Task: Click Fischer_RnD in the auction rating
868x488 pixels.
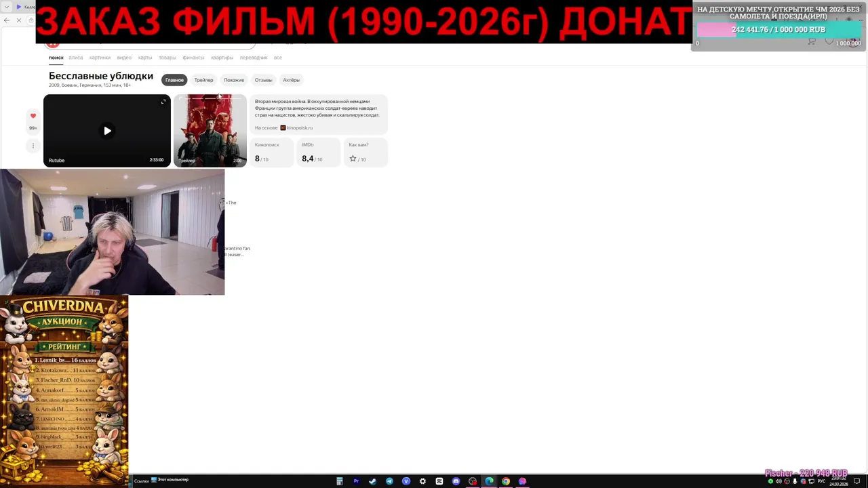Action: (x=56, y=380)
